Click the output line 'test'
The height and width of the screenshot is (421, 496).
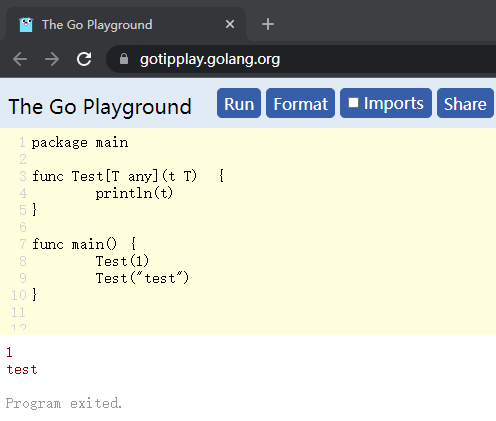[x=22, y=370]
